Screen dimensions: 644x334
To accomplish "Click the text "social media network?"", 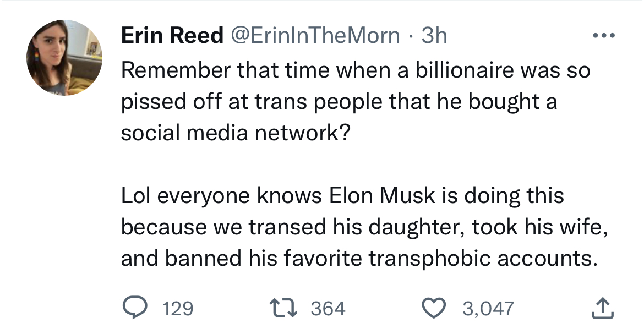I will (234, 134).
